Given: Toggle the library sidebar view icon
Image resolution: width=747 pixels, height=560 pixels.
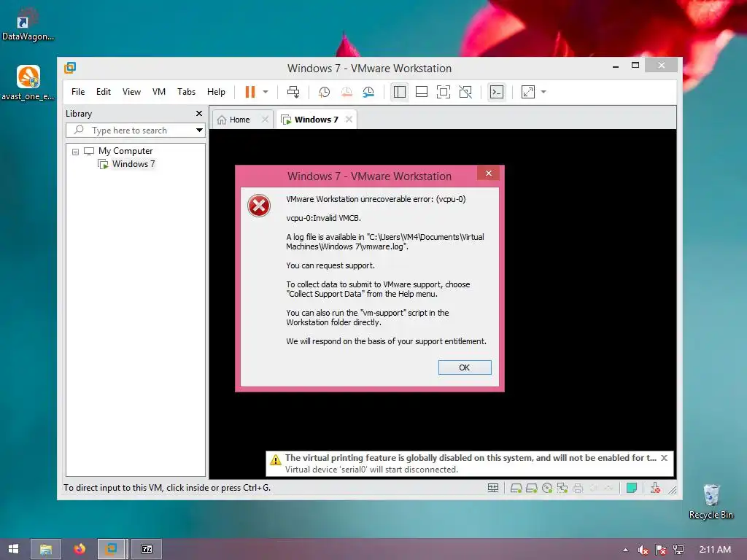Looking at the screenshot, I should 400,92.
